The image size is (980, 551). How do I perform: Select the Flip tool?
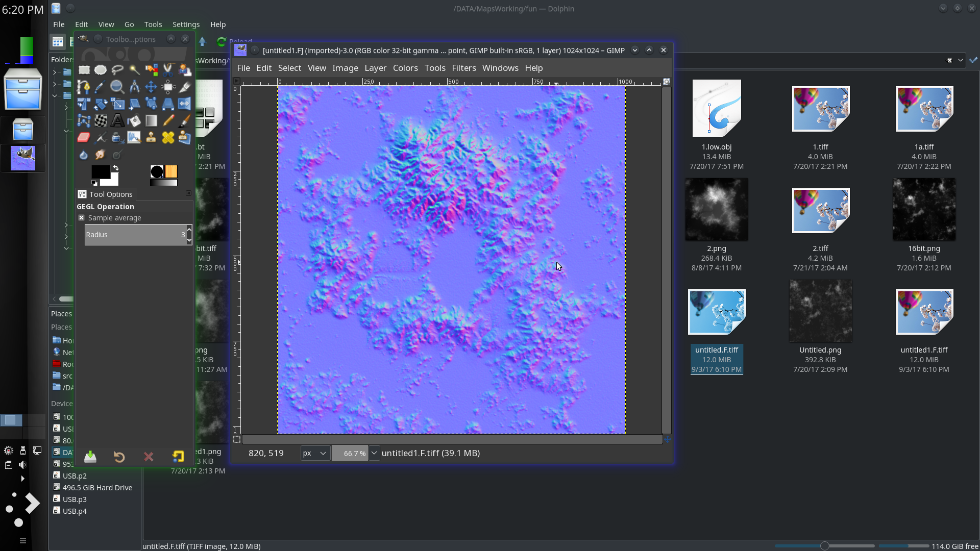(x=185, y=104)
